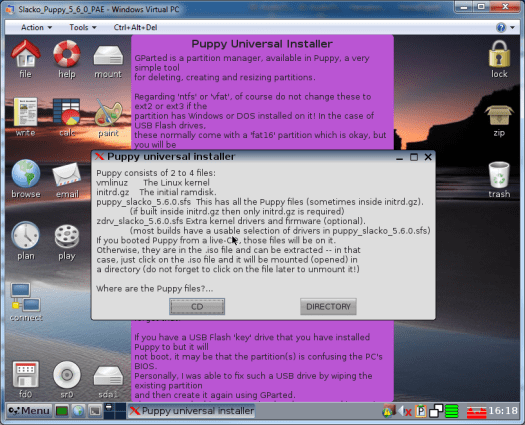Screen dimensions: 525x425
Task: Click the 'vmlinuz' file name line
Action: [x=153, y=183]
